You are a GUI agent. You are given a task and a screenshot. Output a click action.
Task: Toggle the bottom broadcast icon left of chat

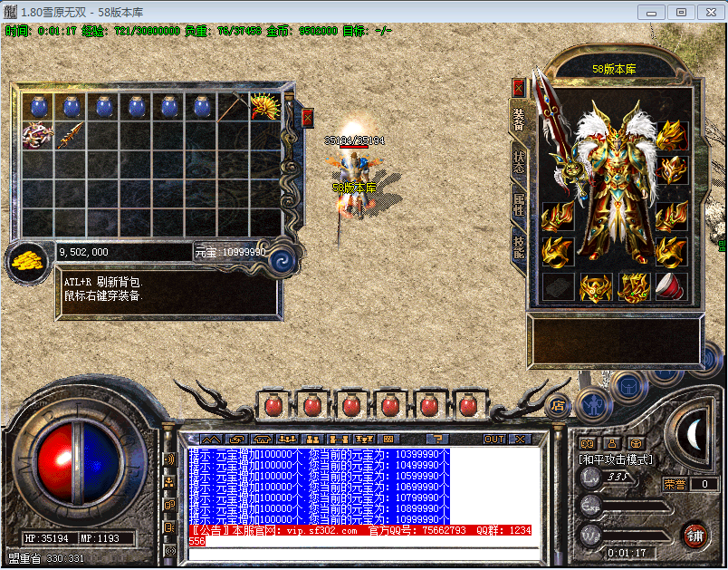coord(169,551)
